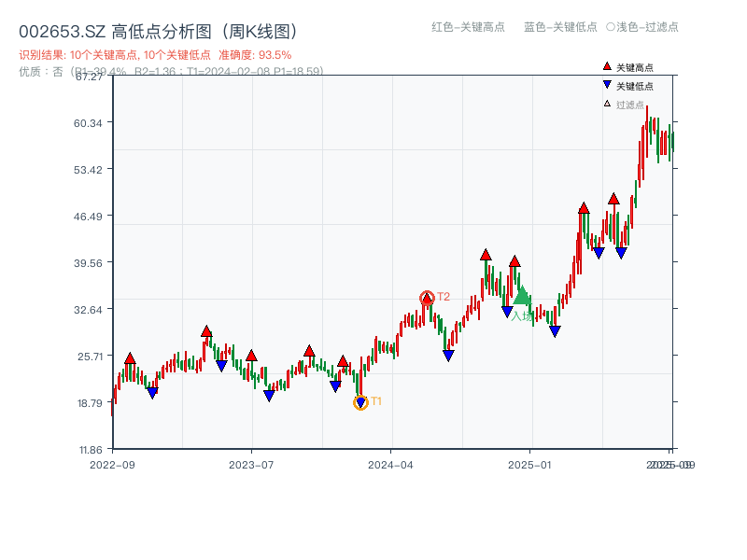Screen dimensions: 747x560
Task: Click the 39.56 y-axis label
Action: coord(88,263)
